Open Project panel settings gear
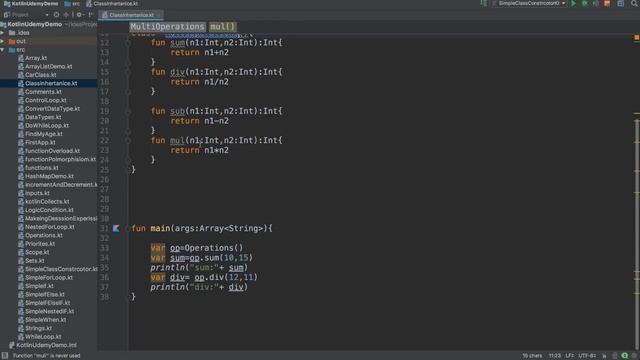The width and height of the screenshot is (640, 360). 79,15
